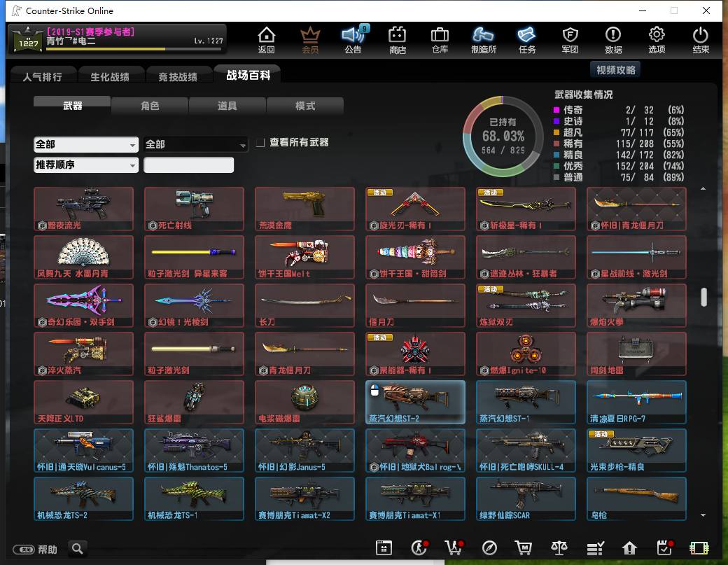Select the 鸟枪 weapon card
Screen dimensions: 728x565
point(636,498)
